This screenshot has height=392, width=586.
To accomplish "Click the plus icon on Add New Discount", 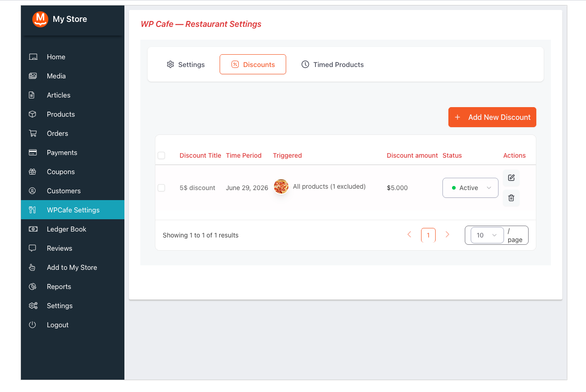I will pyautogui.click(x=457, y=117).
